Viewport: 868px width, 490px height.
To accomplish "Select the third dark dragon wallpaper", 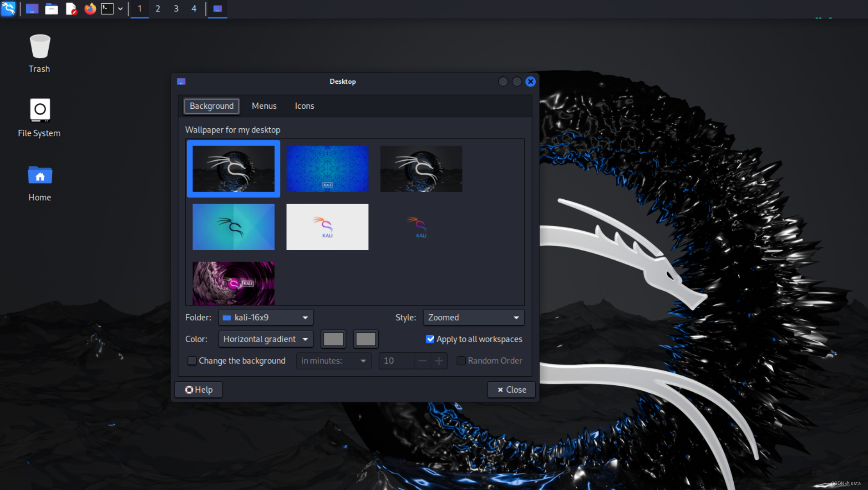I will [x=421, y=169].
